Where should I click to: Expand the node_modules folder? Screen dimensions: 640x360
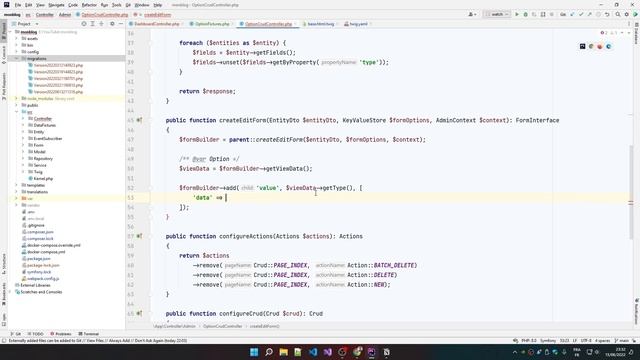click(x=16, y=98)
